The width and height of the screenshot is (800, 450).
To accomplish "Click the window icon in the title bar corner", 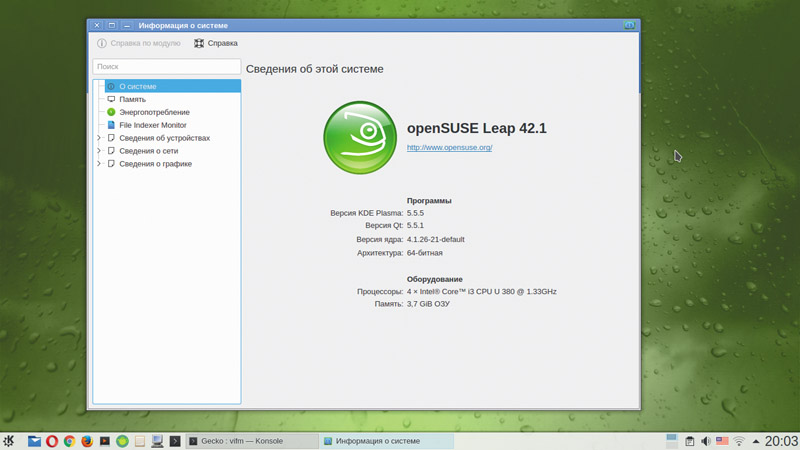I will pyautogui.click(x=630, y=25).
